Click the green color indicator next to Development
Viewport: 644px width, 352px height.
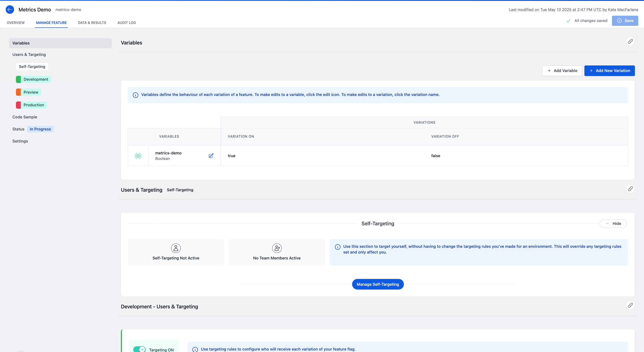[19, 79]
